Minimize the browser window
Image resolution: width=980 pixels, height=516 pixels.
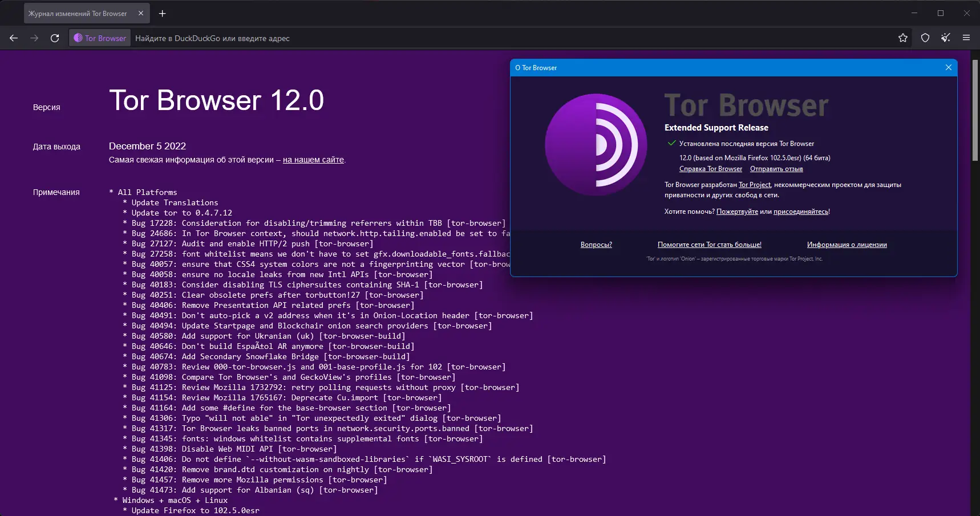[914, 13]
